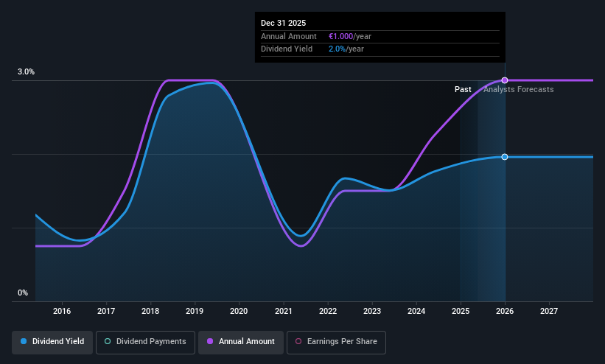Click the Annual Amount tooltip label
Viewport: 605px width, 364px height.
289,36
